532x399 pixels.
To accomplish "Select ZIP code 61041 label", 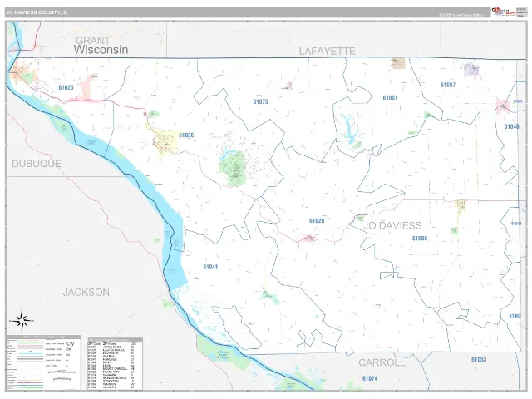I will tap(210, 267).
